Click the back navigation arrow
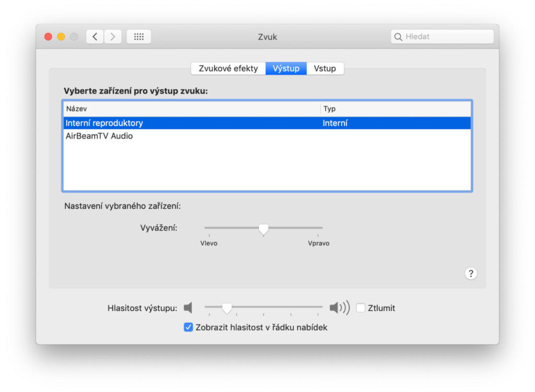This screenshot has width=535, height=392. (95, 37)
